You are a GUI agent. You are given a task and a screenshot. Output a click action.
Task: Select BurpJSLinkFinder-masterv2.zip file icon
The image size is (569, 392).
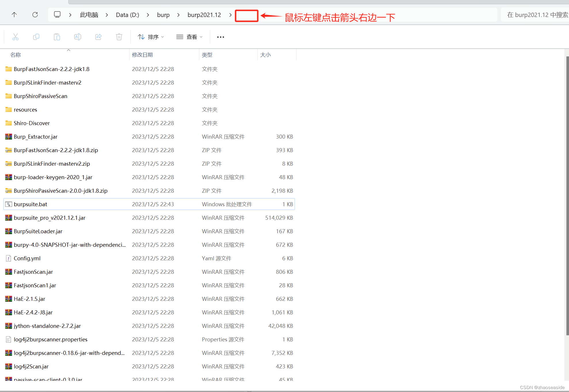[x=9, y=164]
